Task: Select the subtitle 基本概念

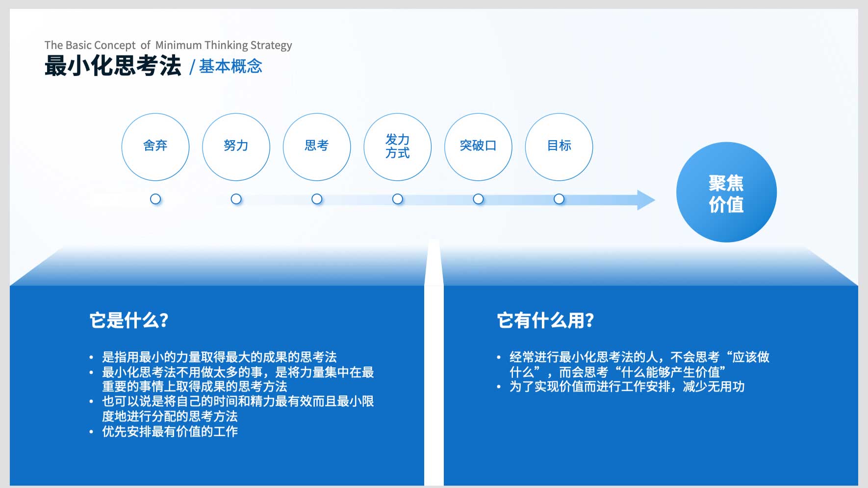Action: (230, 66)
